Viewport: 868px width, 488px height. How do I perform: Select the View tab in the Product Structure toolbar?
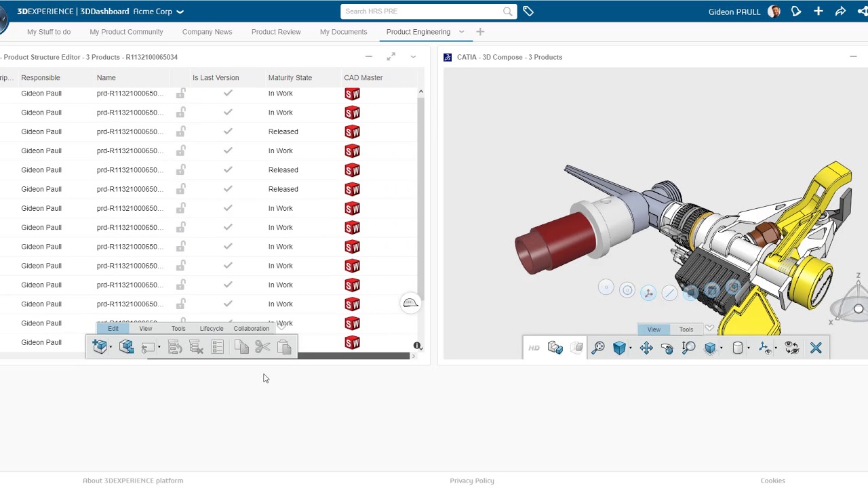(x=146, y=329)
